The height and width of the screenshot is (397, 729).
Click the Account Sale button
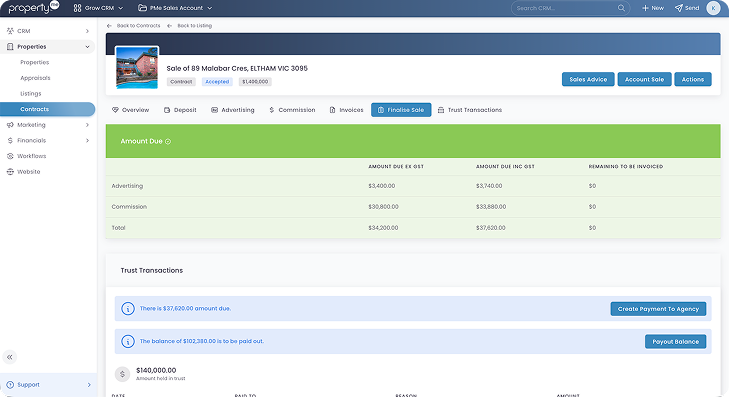coord(644,79)
